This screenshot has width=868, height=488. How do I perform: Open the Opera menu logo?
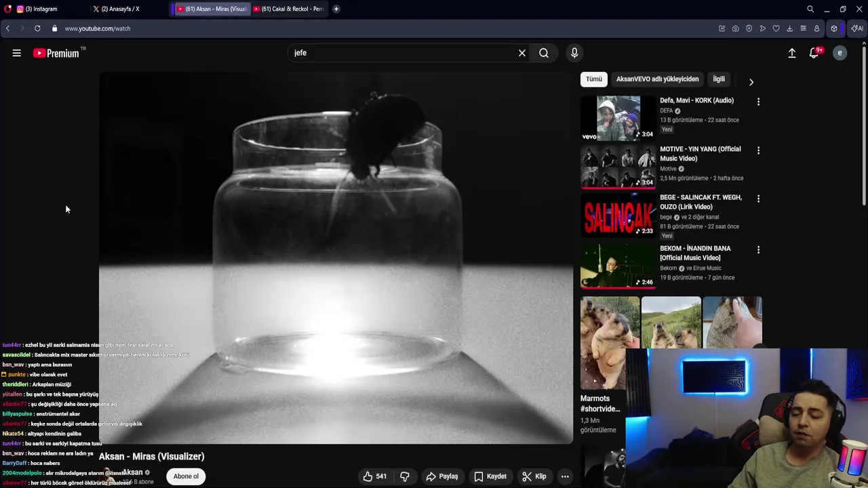coord(7,9)
